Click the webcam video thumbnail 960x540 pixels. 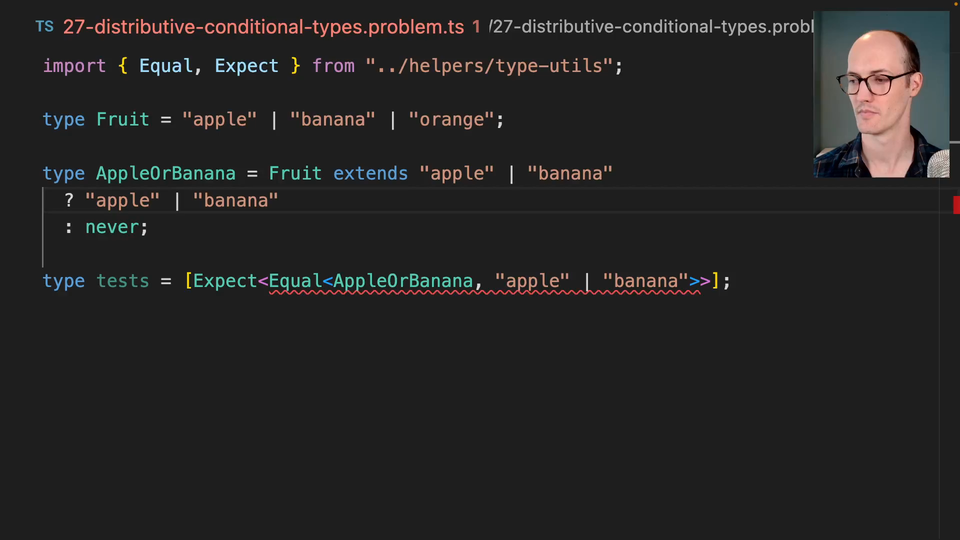[x=881, y=95]
